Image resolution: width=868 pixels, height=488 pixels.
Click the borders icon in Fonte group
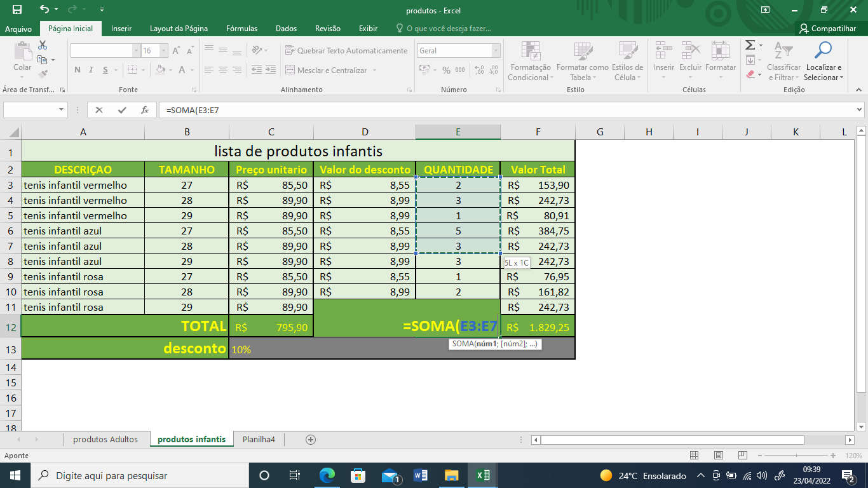click(x=132, y=70)
